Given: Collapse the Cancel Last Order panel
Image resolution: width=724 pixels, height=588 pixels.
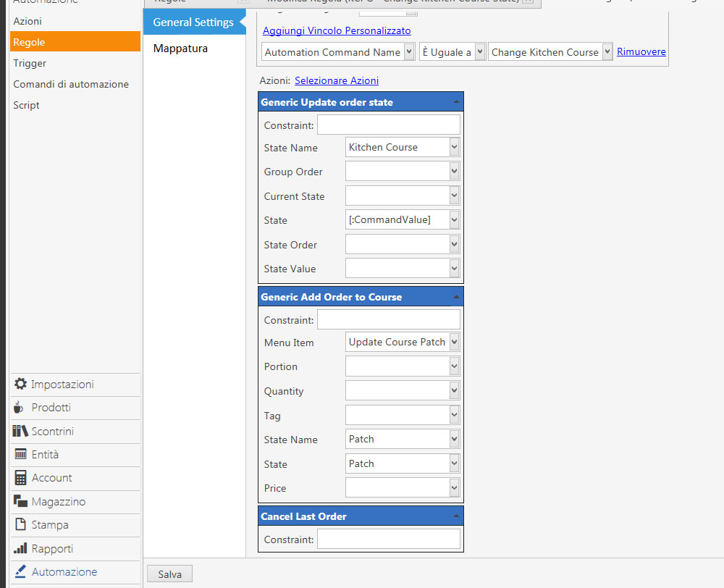Looking at the screenshot, I should point(455,516).
